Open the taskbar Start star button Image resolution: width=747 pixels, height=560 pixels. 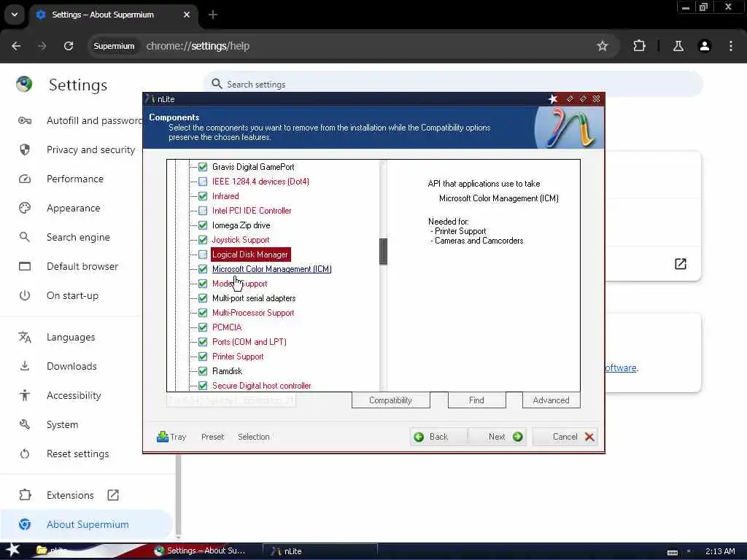[12, 550]
